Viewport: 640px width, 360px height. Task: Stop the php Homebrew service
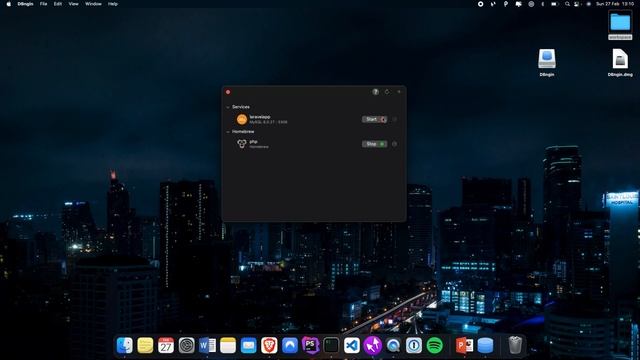click(x=374, y=144)
